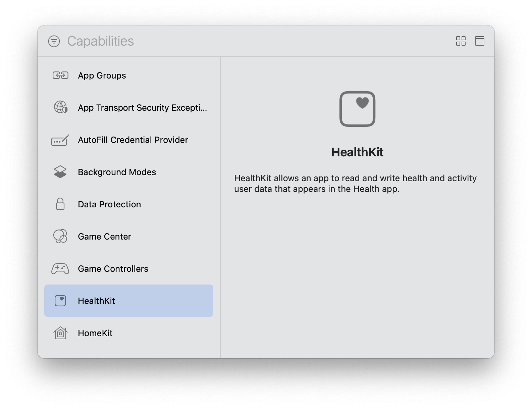Click the Data Protection lock icon
532x408 pixels.
point(60,204)
